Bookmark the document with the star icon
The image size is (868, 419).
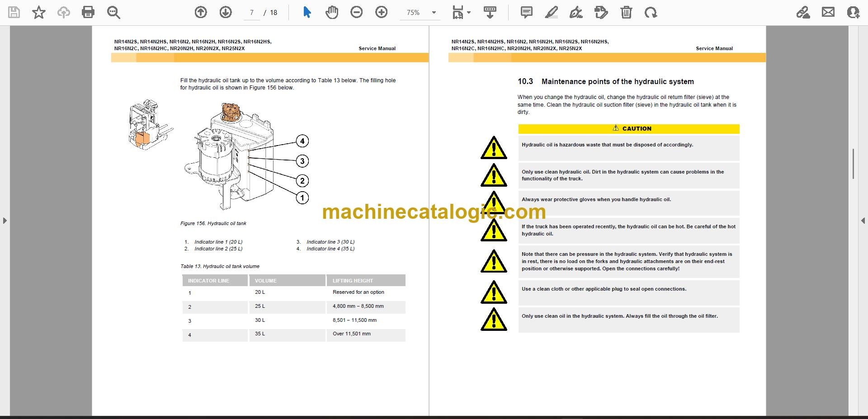[x=39, y=12]
